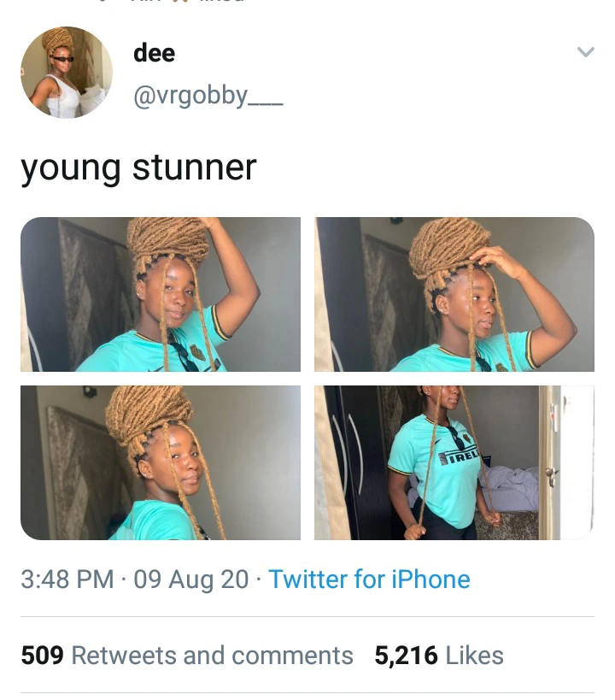
Task: Tap the 509 retweet count number
Action: [x=43, y=656]
